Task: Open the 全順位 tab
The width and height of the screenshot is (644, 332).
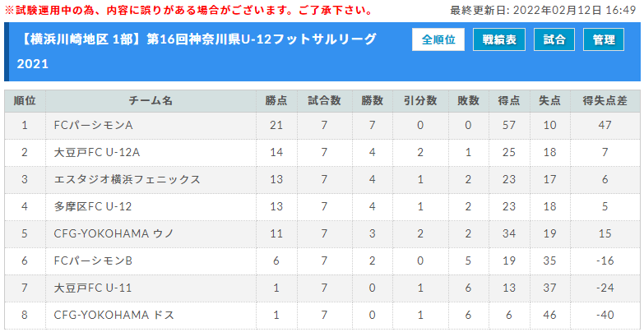Action: (438, 39)
